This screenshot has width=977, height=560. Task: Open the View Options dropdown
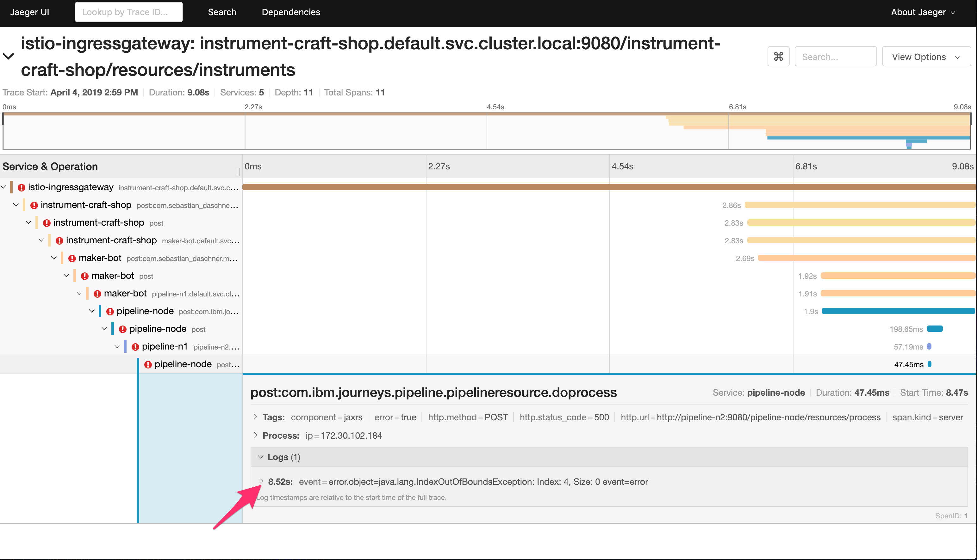pos(926,57)
